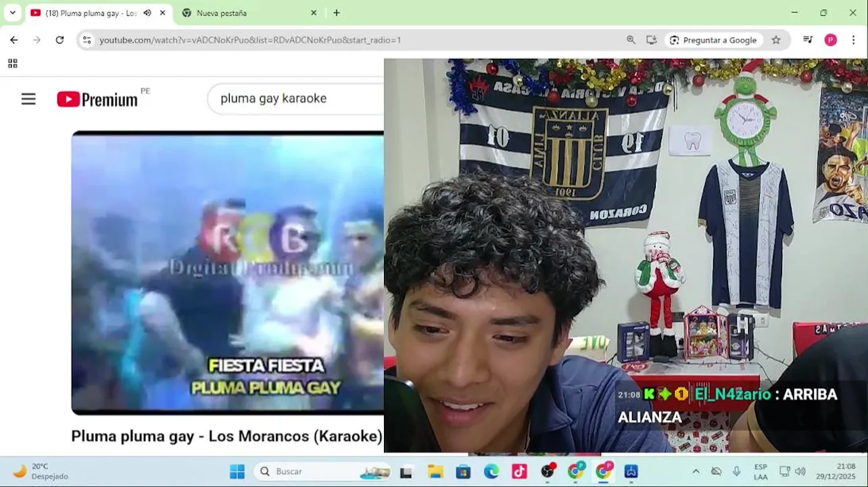The width and height of the screenshot is (868, 487).
Task: Open a new tab with the plus button
Action: pyautogui.click(x=337, y=13)
